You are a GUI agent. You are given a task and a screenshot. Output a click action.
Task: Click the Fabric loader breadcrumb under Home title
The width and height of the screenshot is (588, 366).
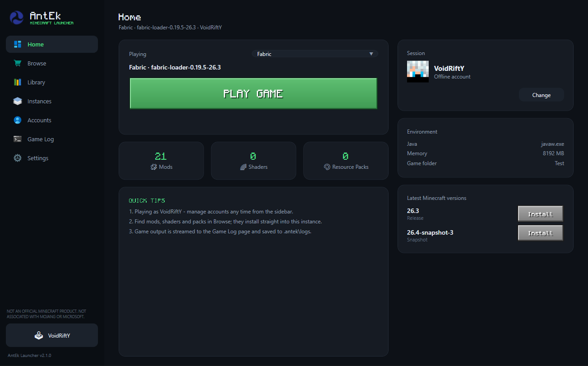(170, 28)
